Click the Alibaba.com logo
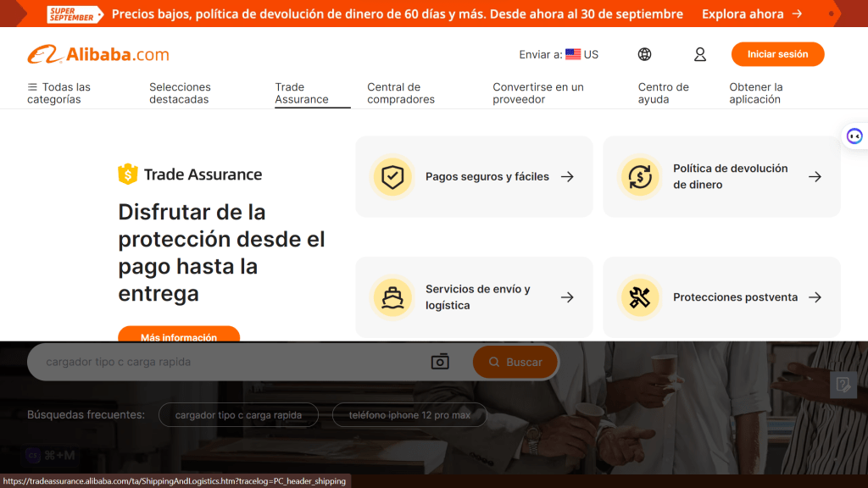868x488 pixels. click(98, 54)
